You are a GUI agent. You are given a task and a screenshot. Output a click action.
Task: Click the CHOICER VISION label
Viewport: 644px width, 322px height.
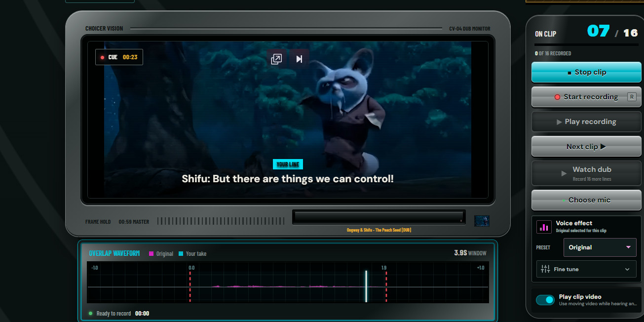pos(104,29)
